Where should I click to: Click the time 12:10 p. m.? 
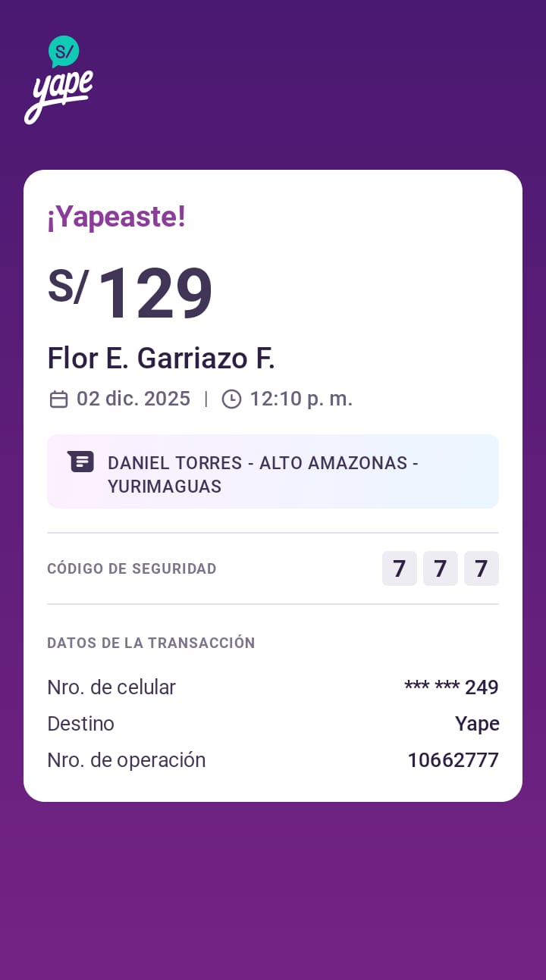pos(301,399)
